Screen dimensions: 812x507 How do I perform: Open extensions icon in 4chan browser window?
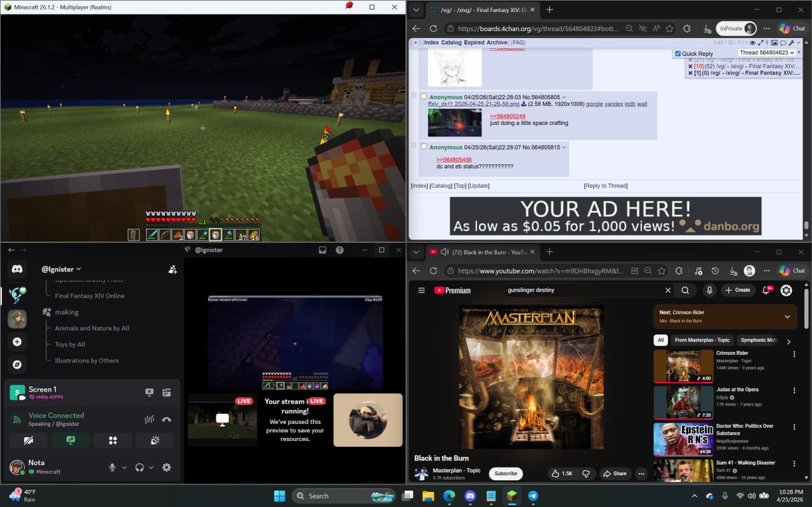point(686,29)
